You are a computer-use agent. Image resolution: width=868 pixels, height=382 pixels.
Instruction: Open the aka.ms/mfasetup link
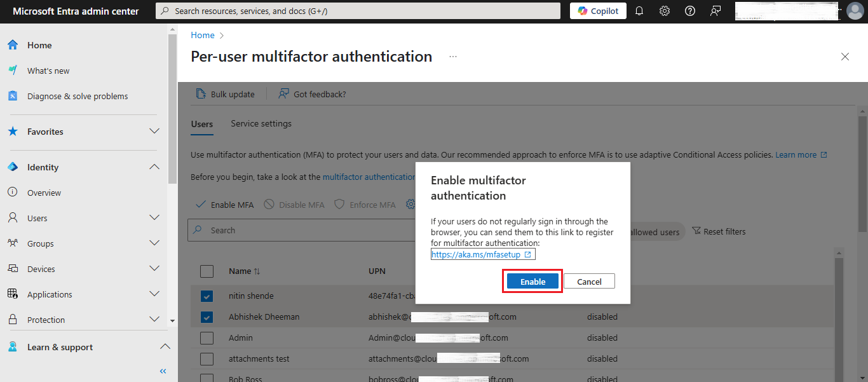click(x=483, y=254)
